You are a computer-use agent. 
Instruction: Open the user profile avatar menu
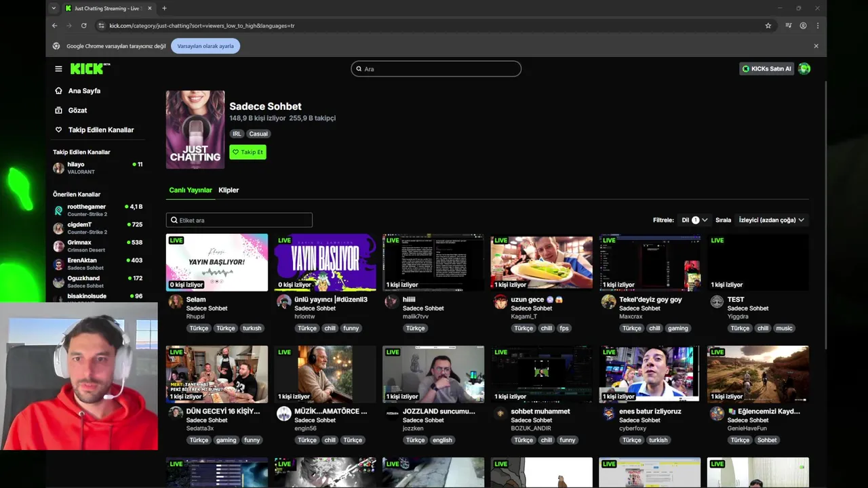point(804,68)
